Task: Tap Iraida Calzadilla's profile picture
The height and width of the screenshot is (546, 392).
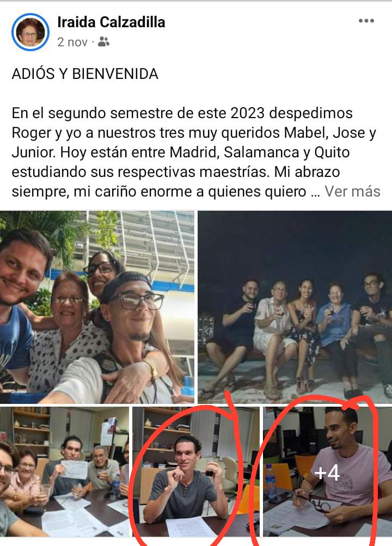Action: [x=30, y=32]
